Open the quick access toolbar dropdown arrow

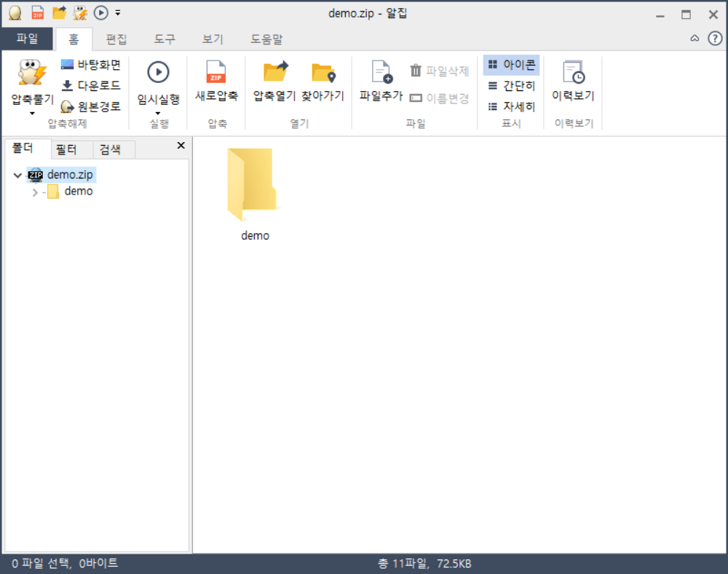tap(116, 13)
